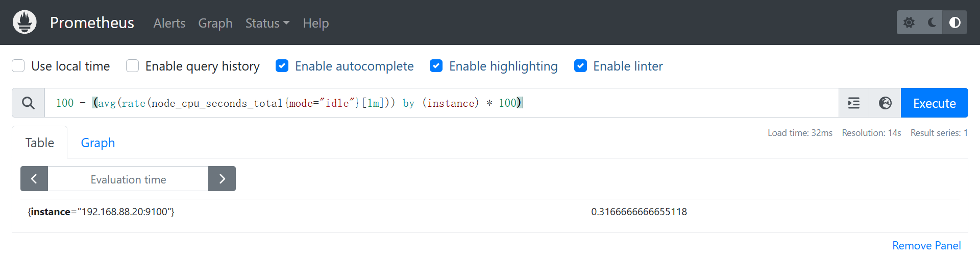Click the magnifier search icon
980x254 pixels.
(x=29, y=103)
